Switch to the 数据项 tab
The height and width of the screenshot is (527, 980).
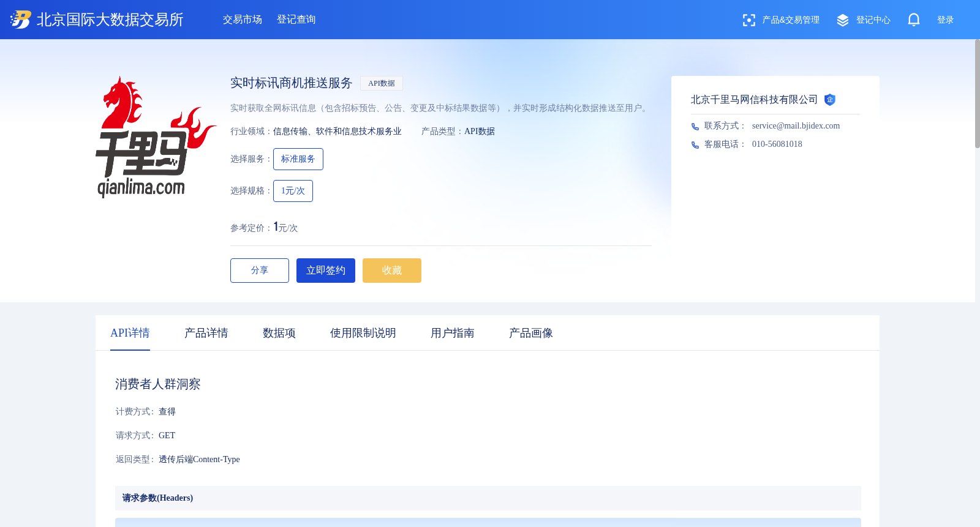[x=279, y=333]
